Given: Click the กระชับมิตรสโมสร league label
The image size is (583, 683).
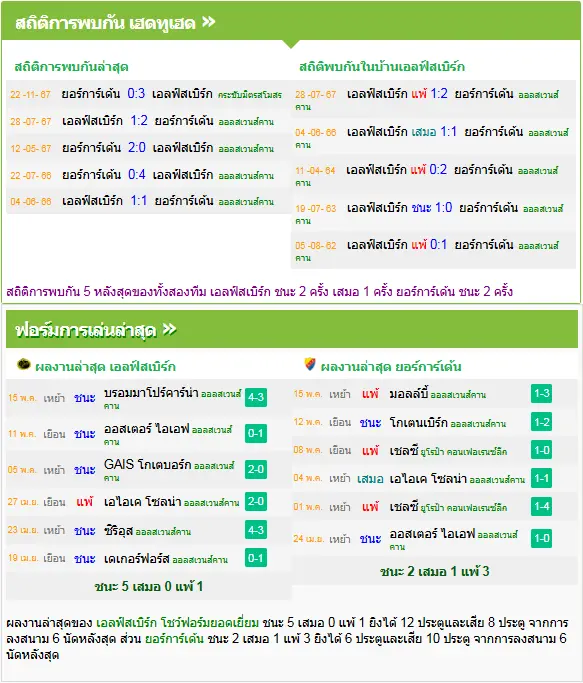Looking at the screenshot, I should (250, 95).
